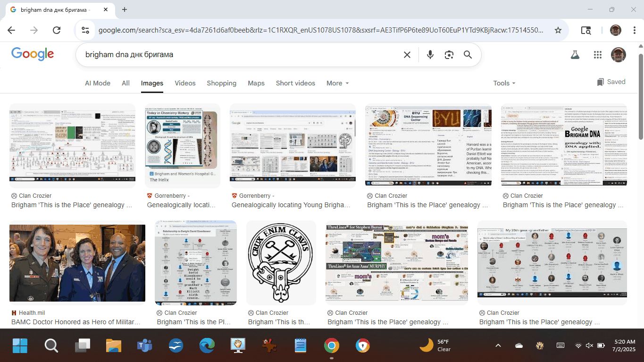Screen dimensions: 644x362
Task: Switch to the AI Mode tab
Action: point(98,83)
